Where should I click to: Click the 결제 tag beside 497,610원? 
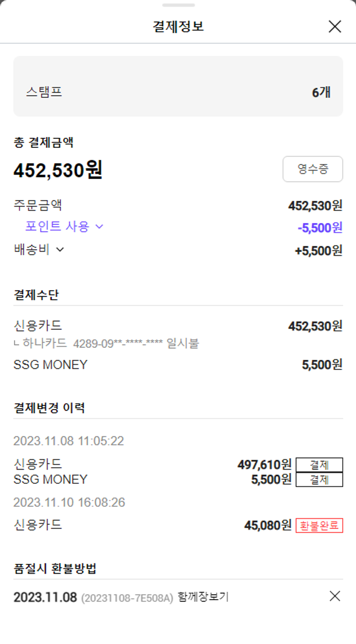319,464
